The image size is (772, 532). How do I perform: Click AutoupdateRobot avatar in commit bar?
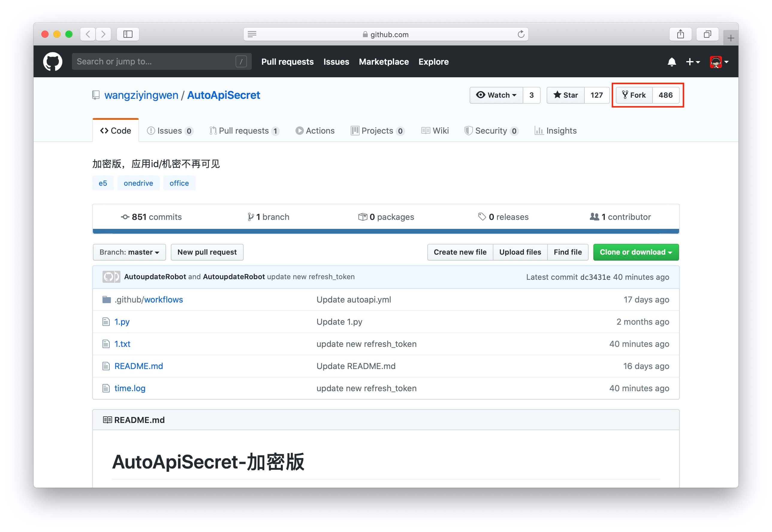click(x=111, y=277)
